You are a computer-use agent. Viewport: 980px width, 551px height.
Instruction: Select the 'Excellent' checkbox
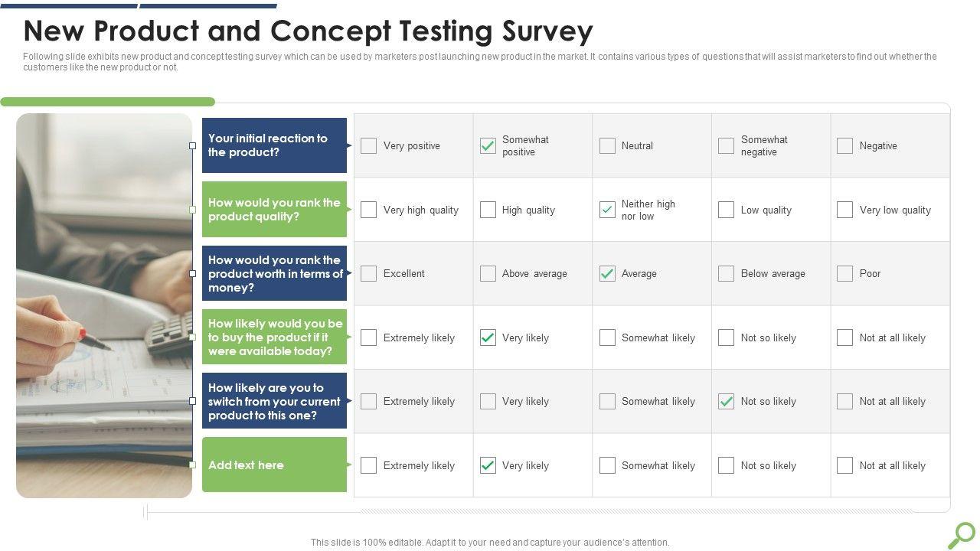tap(369, 273)
